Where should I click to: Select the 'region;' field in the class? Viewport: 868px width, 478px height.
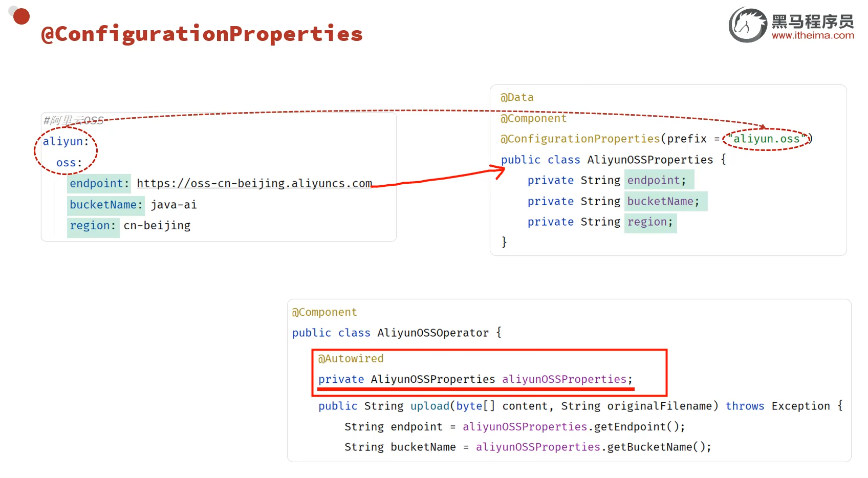(x=650, y=222)
